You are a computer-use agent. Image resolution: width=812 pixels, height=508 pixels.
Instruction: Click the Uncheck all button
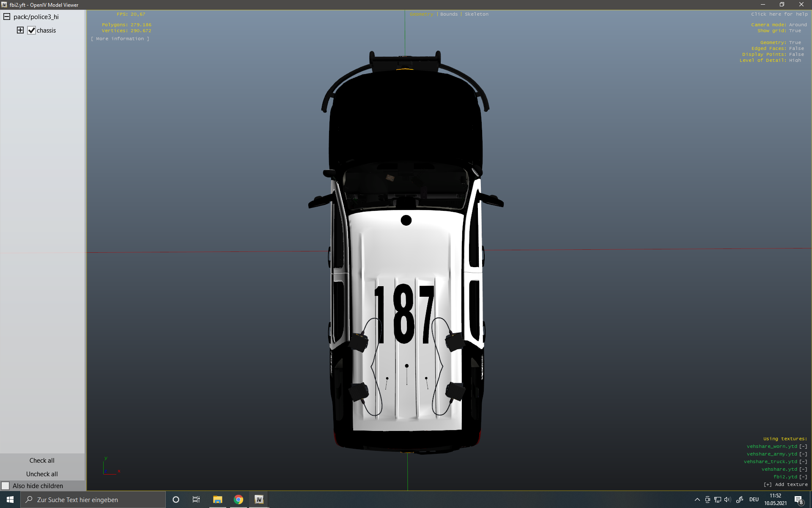click(42, 474)
